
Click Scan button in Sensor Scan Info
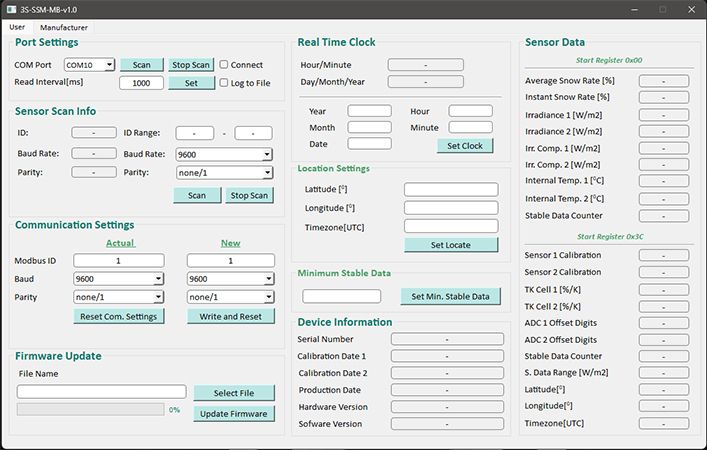point(197,195)
